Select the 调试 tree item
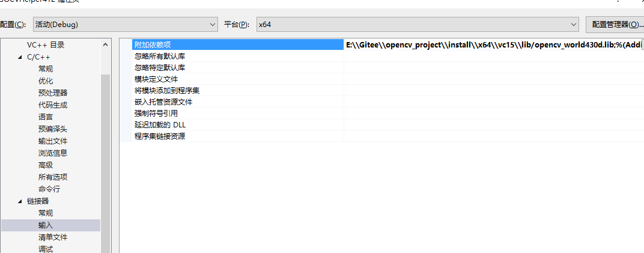The width and height of the screenshot is (644, 253). 46,249
